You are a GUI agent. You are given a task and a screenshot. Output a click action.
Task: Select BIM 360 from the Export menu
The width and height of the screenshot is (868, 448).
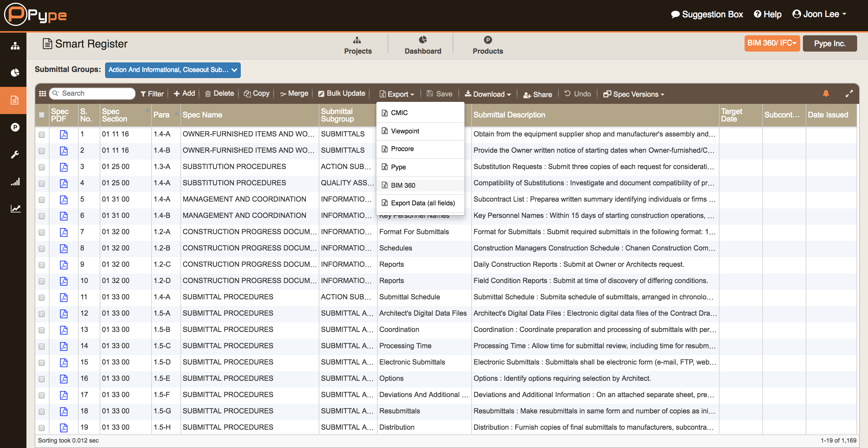point(403,185)
